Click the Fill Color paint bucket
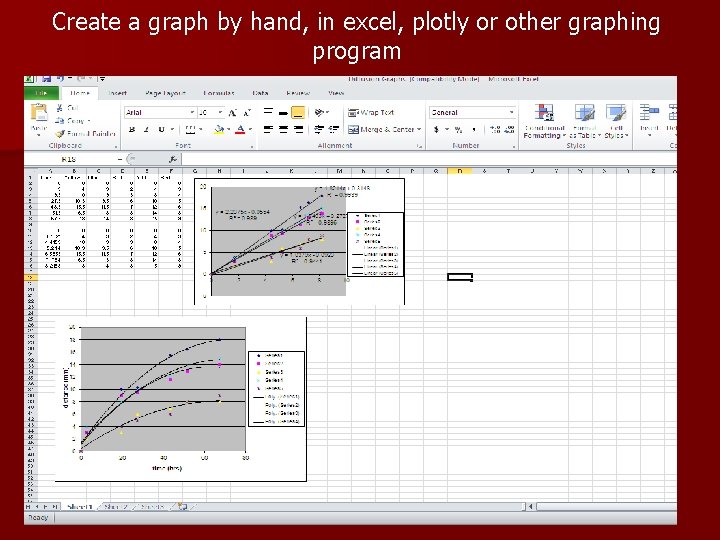 pyautogui.click(x=219, y=130)
